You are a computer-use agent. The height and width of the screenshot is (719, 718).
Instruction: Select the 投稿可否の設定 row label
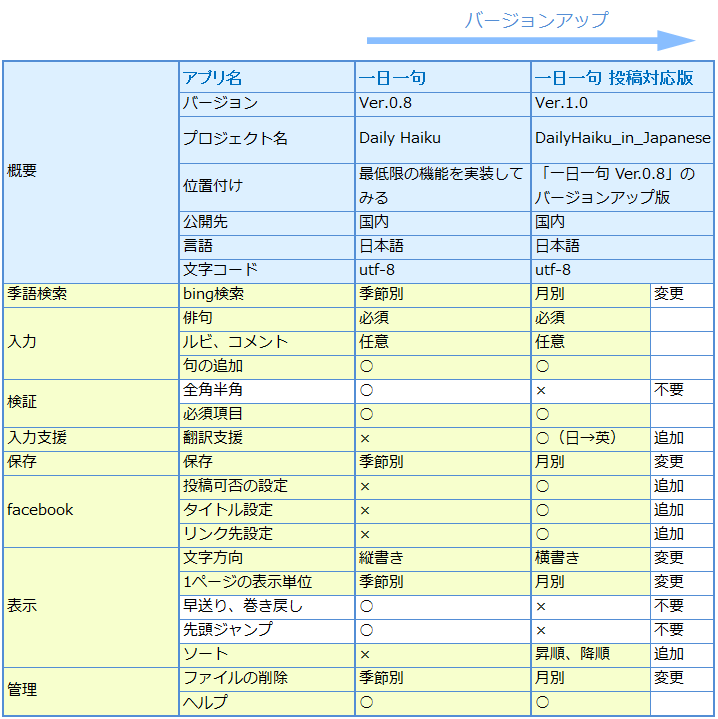click(266, 487)
